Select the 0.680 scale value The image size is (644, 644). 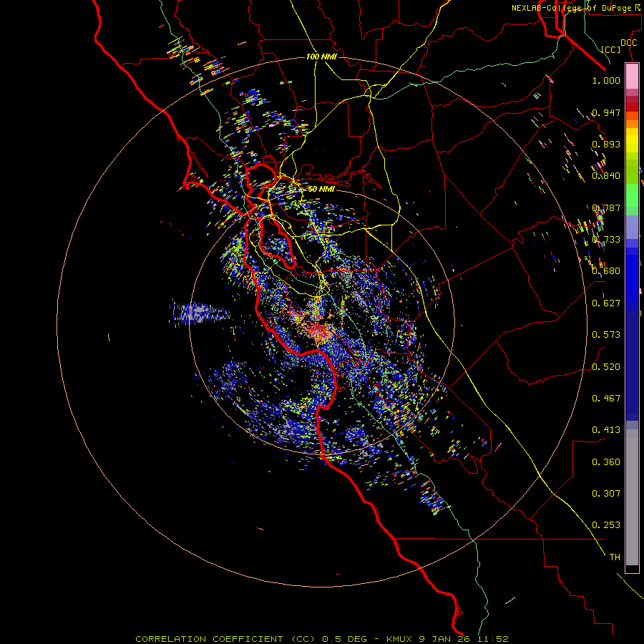click(606, 271)
